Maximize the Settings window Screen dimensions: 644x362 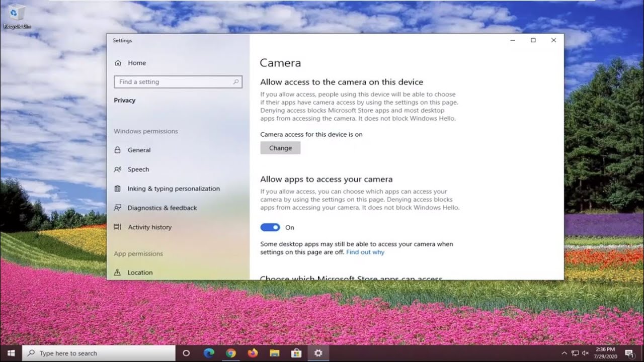(533, 40)
